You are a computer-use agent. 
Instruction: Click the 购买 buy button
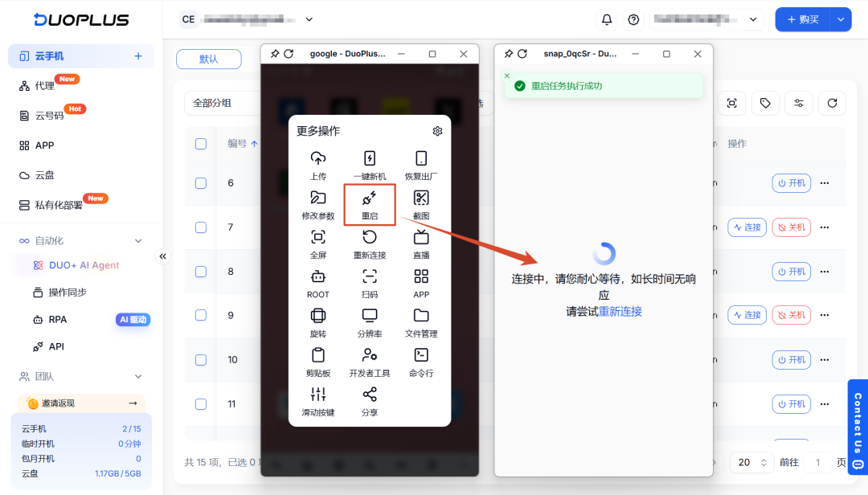tap(803, 19)
